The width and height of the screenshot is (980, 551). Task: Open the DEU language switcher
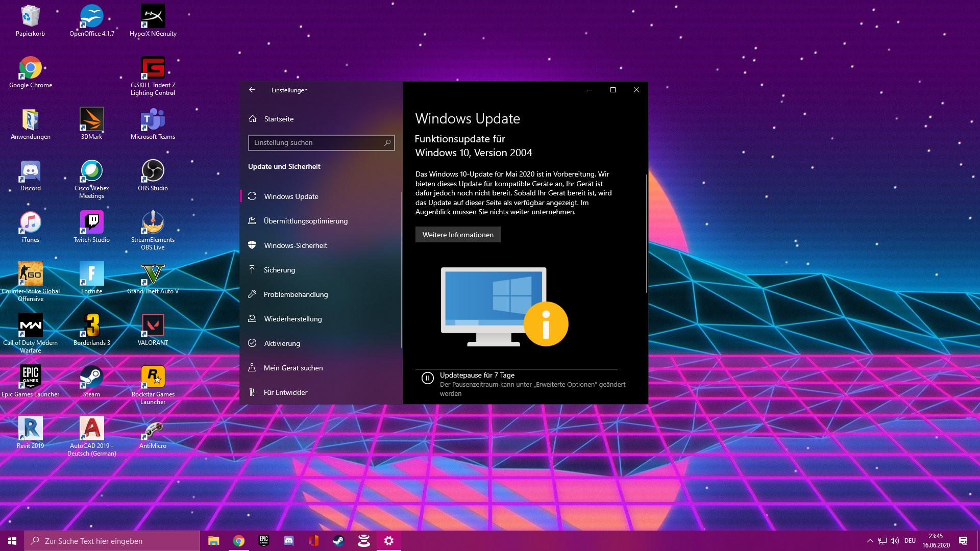[910, 541]
